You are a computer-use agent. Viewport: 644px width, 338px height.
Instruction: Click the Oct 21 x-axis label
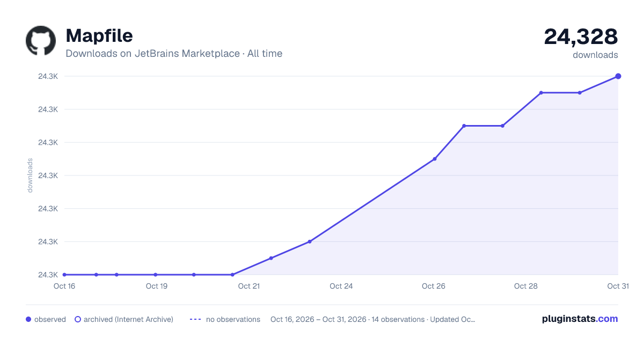pos(249,286)
